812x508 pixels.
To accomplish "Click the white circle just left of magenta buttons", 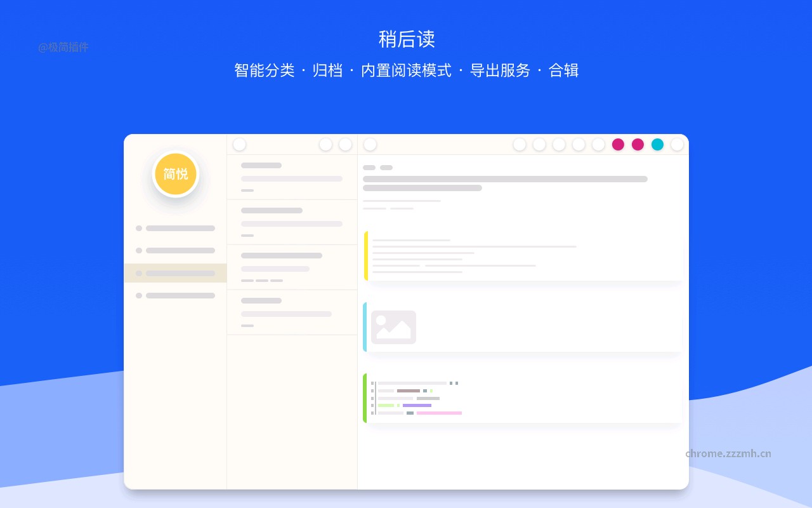I will [598, 144].
